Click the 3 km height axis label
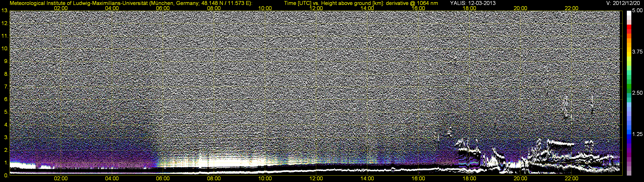 pyautogui.click(x=6, y=138)
